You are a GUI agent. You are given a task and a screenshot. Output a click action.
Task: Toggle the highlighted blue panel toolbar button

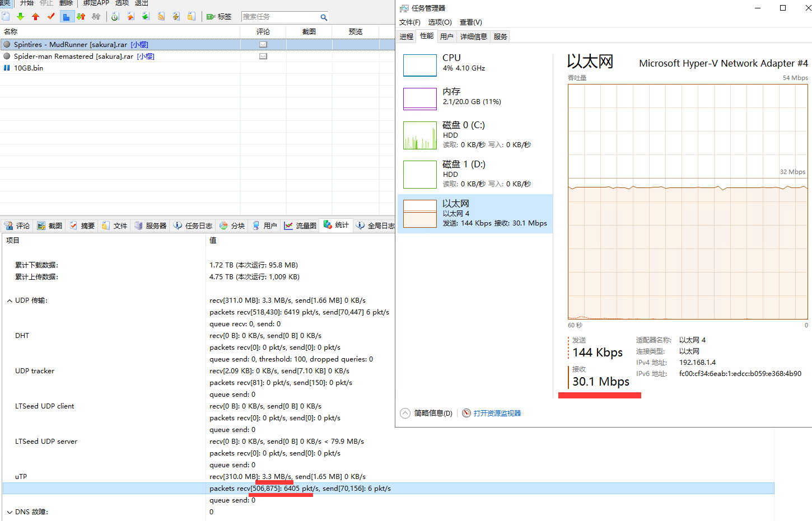coord(66,17)
